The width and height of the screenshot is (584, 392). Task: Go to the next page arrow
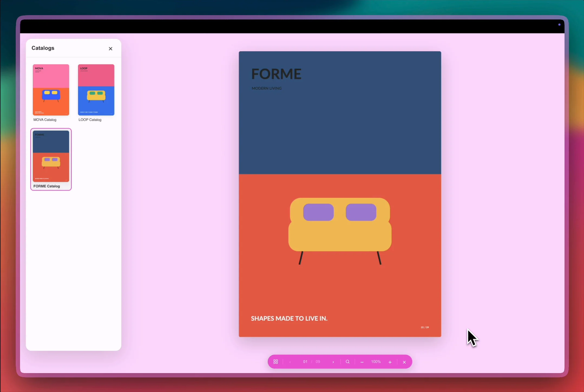tap(333, 362)
